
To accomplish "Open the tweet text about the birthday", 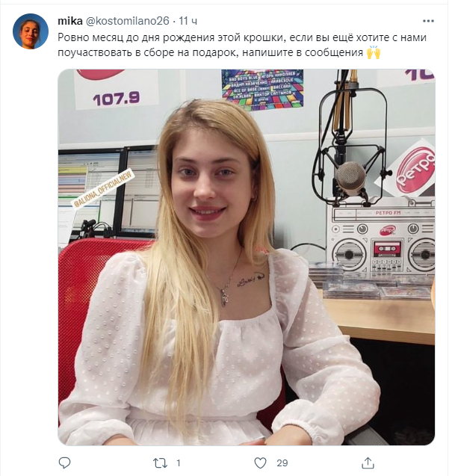I will point(242,45).
